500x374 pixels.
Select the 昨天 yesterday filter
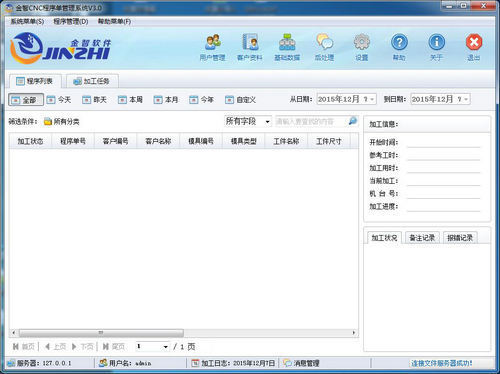[x=95, y=100]
